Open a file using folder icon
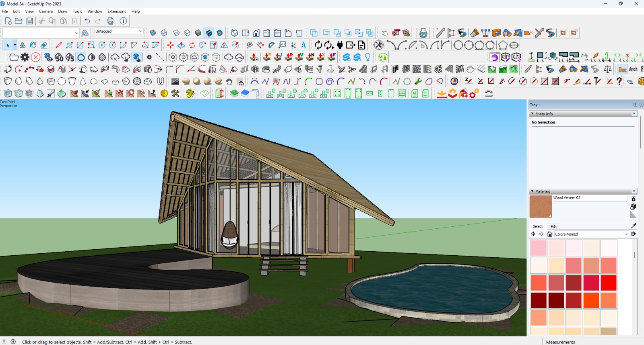Viewport: 644px width, 345px height. coord(19,21)
